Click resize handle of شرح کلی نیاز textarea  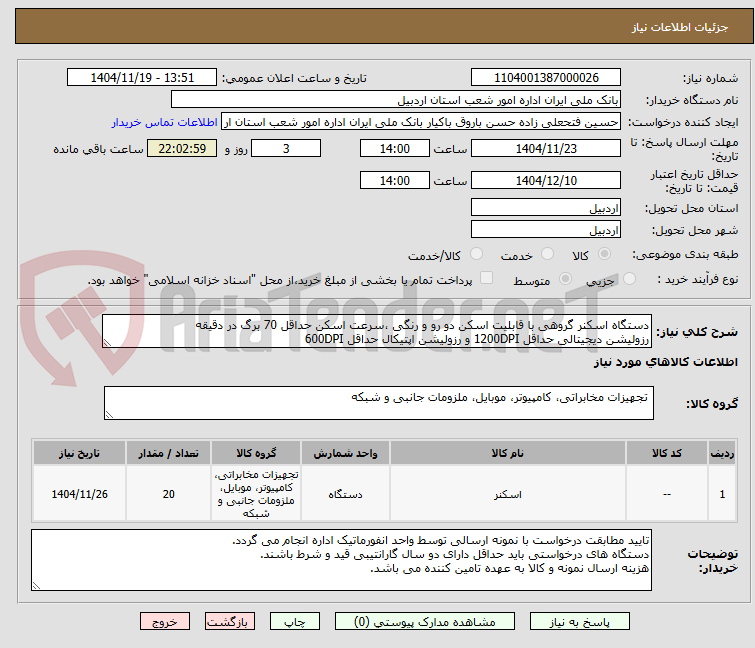pyautogui.click(x=107, y=343)
